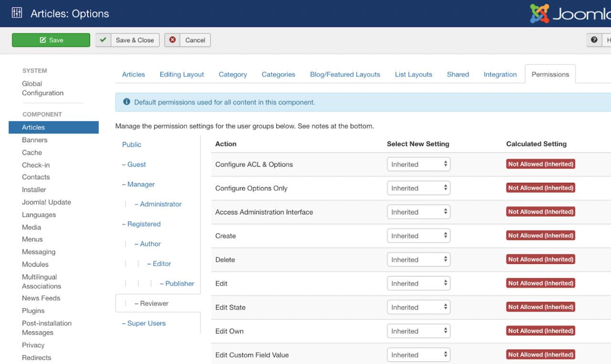Screen dimensions: 611x364
Task: Open Configure ACL & Options setting dropdown
Action: tap(419, 164)
